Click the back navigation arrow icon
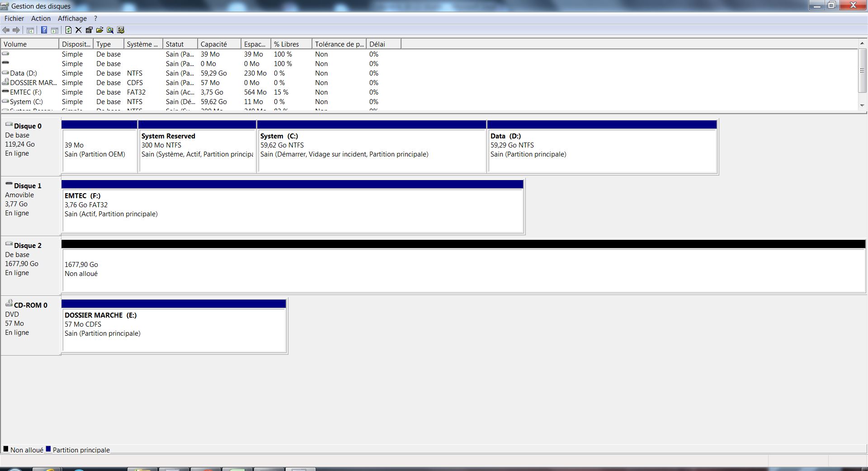The image size is (868, 471). (x=6, y=30)
